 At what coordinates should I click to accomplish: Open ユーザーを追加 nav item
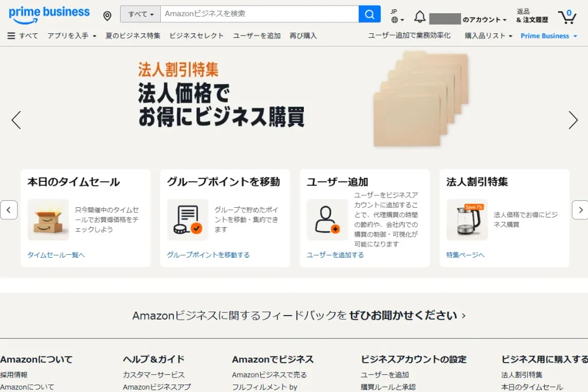(x=257, y=36)
